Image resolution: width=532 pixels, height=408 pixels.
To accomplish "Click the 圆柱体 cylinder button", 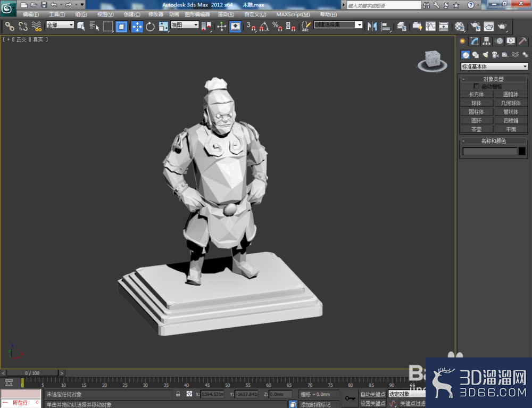I will pos(476,112).
